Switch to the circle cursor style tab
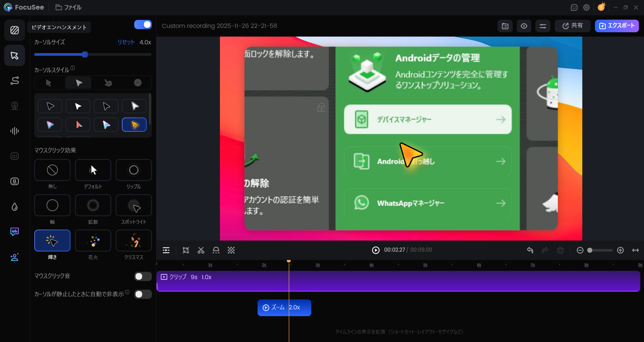The width and height of the screenshot is (644, 342). 138,83
